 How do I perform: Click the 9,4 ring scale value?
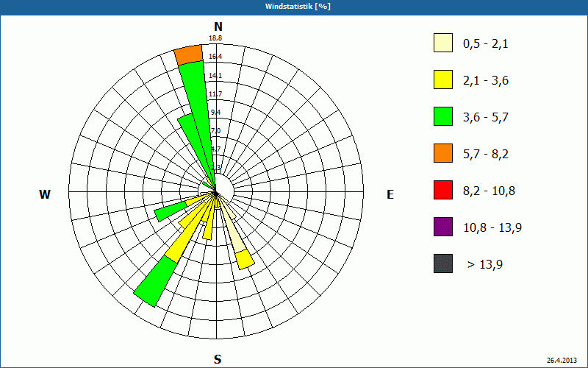215,113
